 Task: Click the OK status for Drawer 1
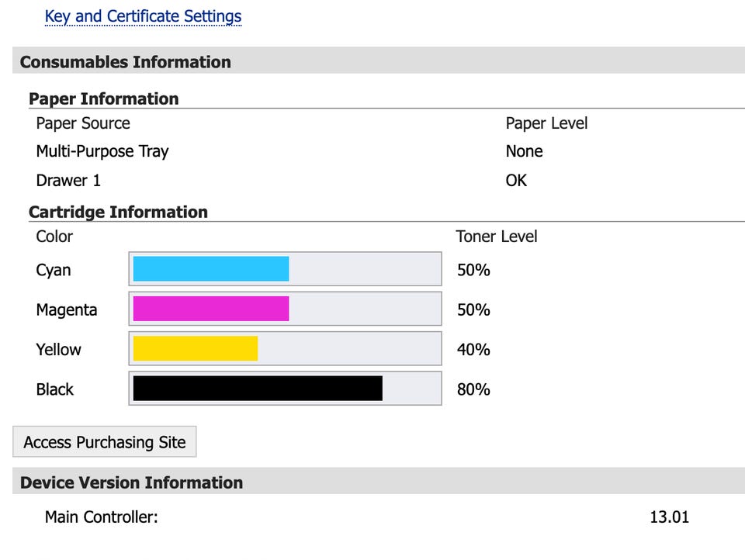(x=516, y=181)
